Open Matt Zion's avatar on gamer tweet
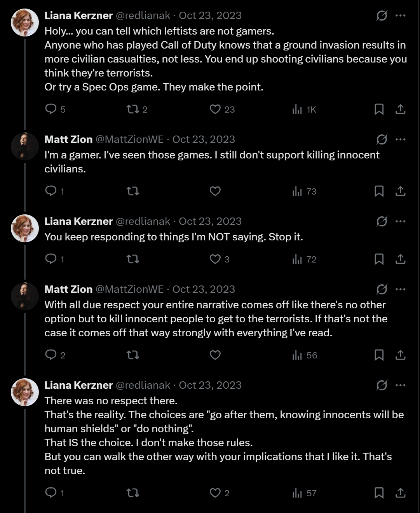Screen dimensions: 420x513 coord(25,146)
